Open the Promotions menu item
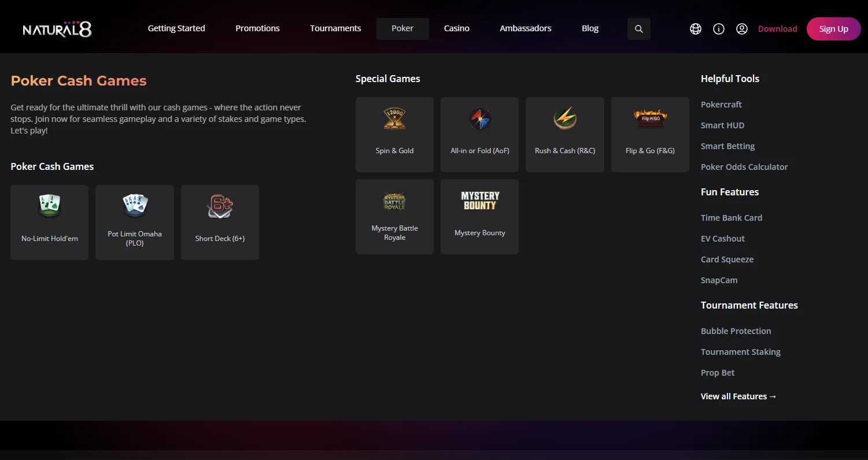 pyautogui.click(x=257, y=28)
